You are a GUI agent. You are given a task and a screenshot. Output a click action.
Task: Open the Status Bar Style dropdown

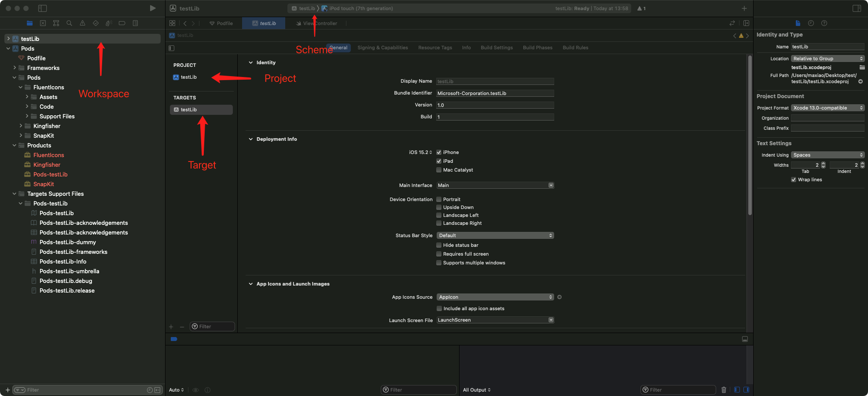495,235
